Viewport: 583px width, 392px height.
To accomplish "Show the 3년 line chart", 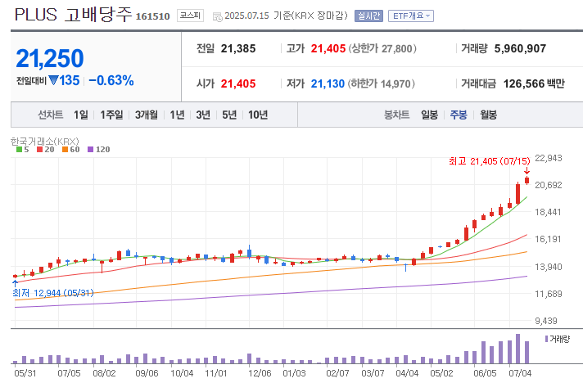I will (203, 115).
